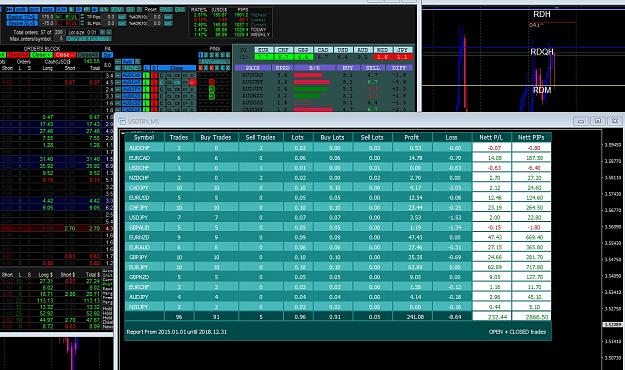Screen dimensions: 625x370
Task: Click the Total orders limit field showing 200
Action: pos(59,32)
